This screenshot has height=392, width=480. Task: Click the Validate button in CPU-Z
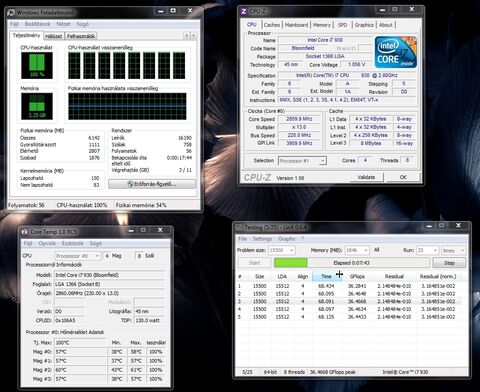[366, 177]
